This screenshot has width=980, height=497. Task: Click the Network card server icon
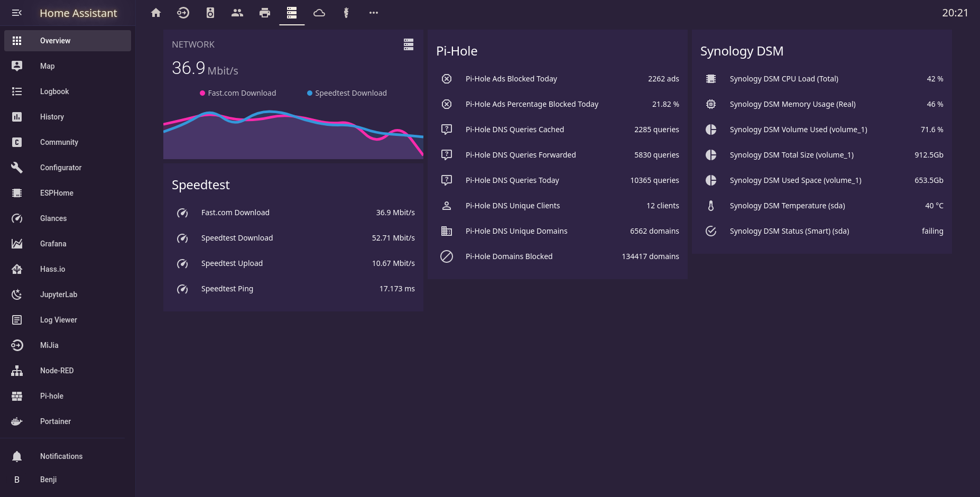click(409, 44)
